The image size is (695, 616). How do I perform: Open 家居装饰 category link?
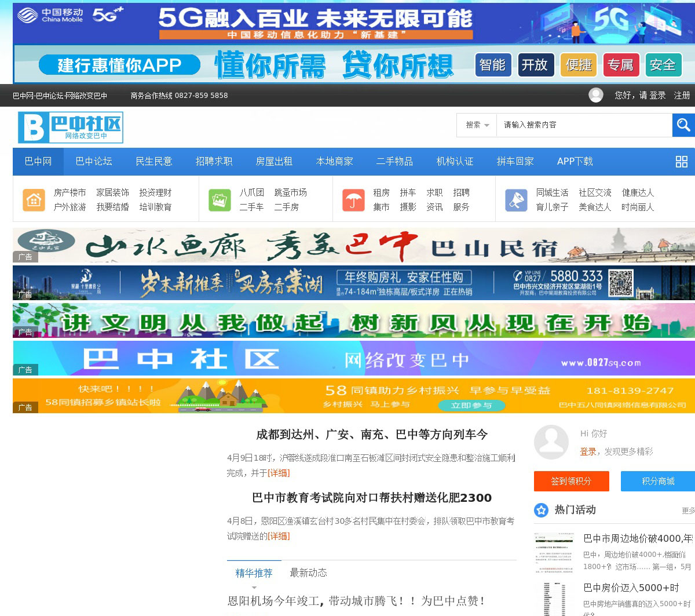112,192
